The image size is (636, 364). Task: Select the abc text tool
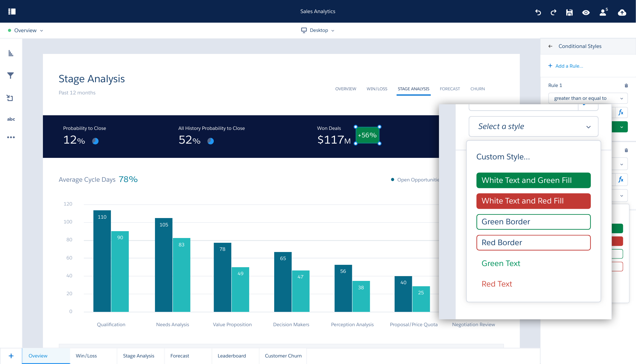click(x=11, y=119)
